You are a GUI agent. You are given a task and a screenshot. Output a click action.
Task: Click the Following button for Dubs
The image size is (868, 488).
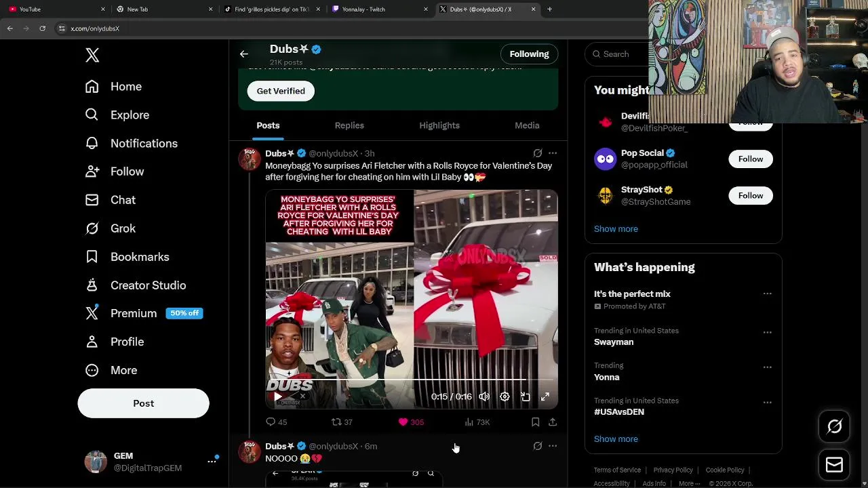[x=529, y=54]
